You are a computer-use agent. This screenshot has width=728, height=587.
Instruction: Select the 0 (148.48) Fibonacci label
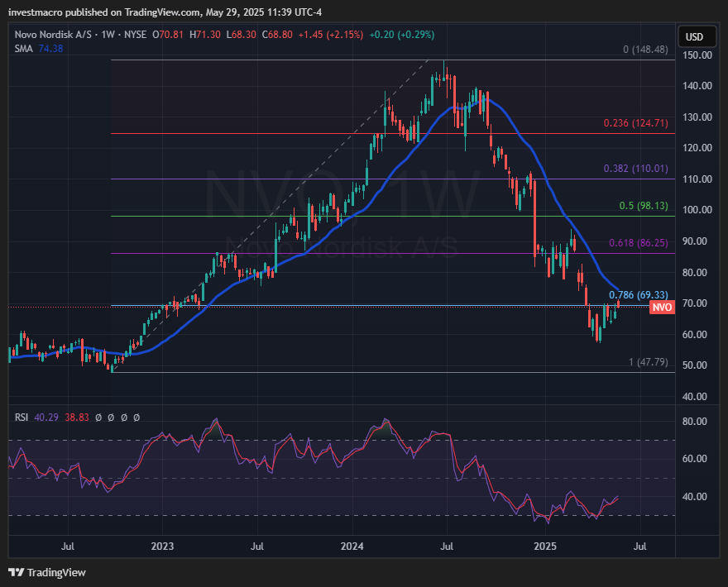pos(645,49)
